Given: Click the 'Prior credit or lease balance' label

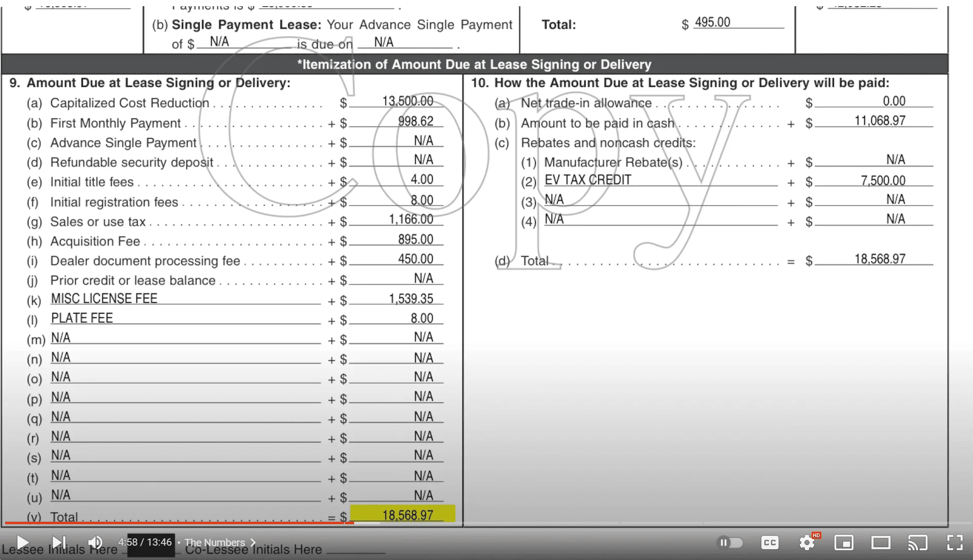Looking at the screenshot, I should pyautogui.click(x=133, y=281).
